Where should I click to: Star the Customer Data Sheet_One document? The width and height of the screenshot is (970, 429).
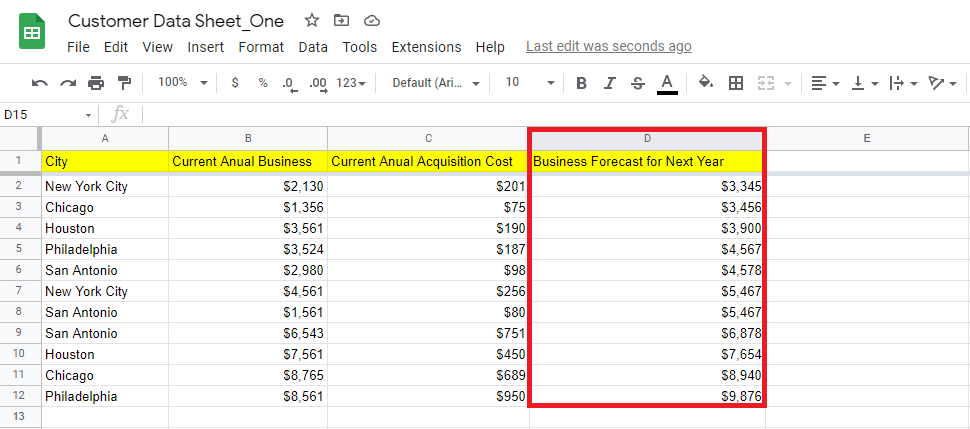click(312, 20)
